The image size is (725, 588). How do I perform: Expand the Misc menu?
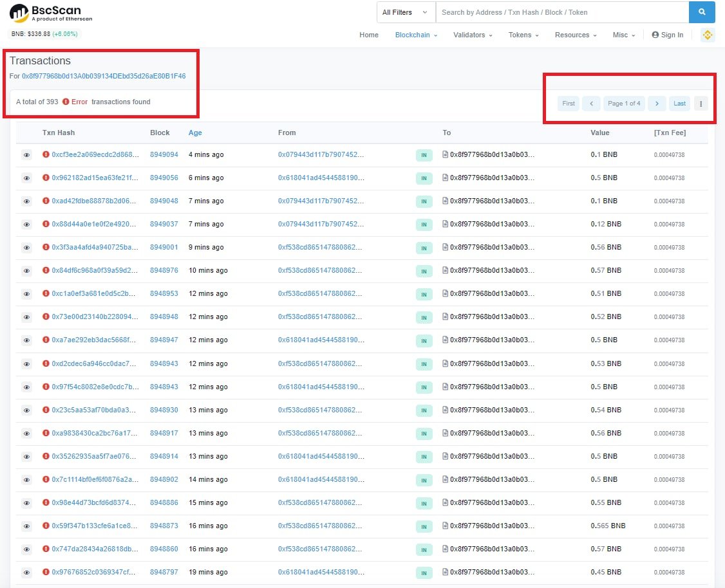[624, 35]
